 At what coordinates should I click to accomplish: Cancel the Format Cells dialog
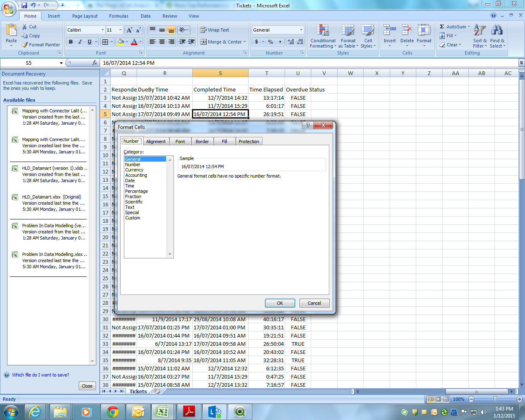pyautogui.click(x=315, y=303)
